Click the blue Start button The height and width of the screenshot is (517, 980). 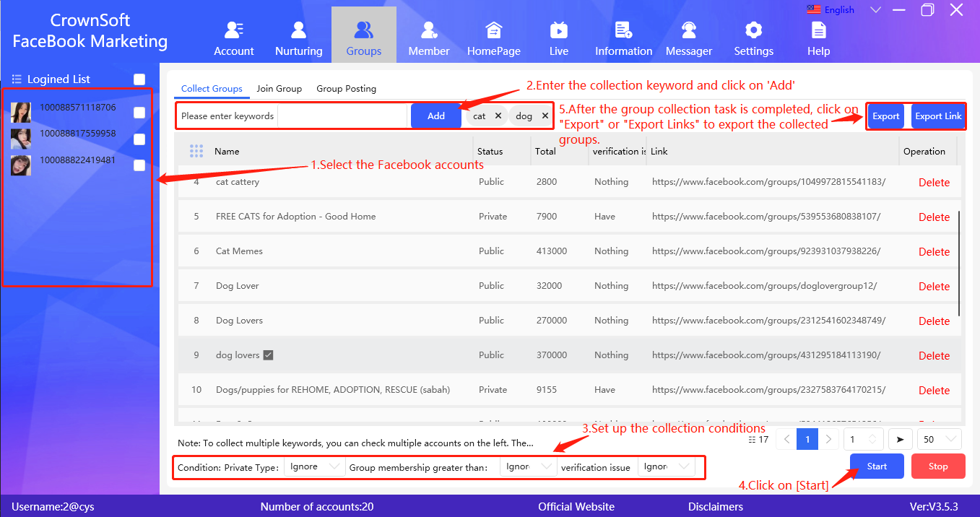pyautogui.click(x=877, y=466)
